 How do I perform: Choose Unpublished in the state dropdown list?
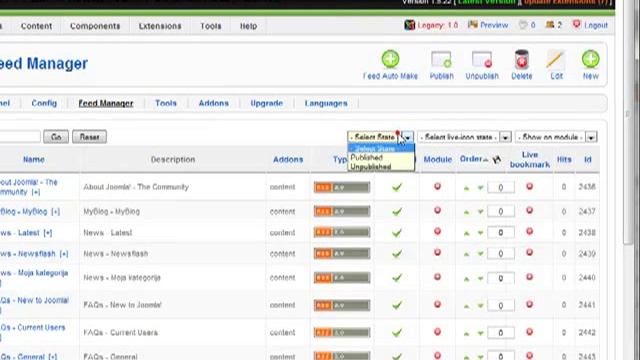[381, 167]
